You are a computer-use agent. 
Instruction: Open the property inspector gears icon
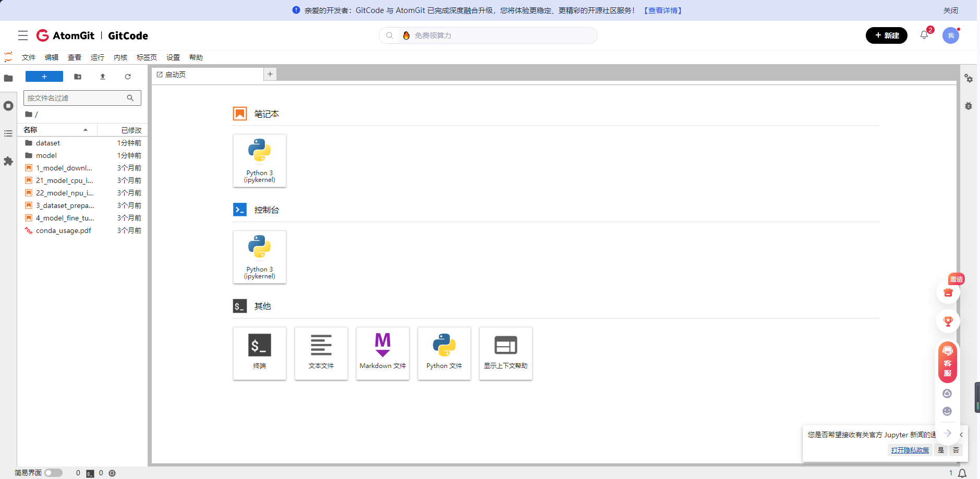[x=969, y=78]
